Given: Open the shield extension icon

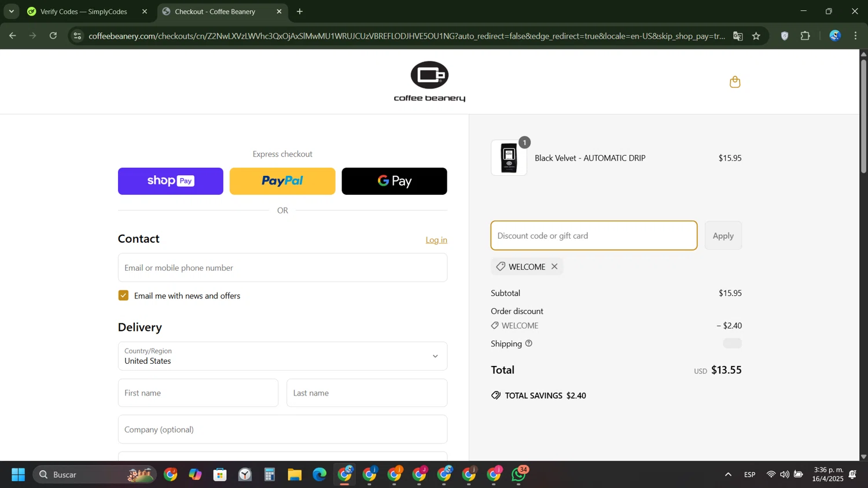Looking at the screenshot, I should (x=785, y=36).
